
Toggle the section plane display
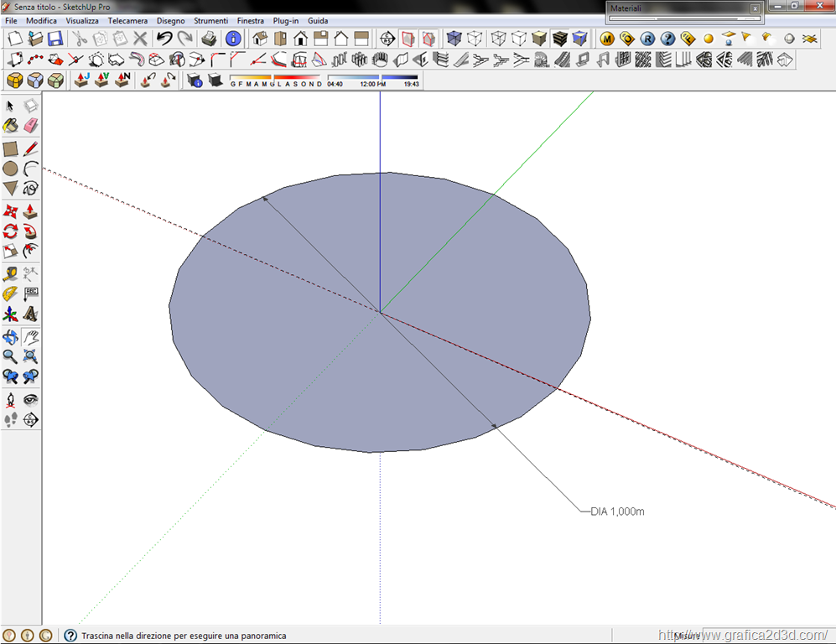tap(408, 39)
